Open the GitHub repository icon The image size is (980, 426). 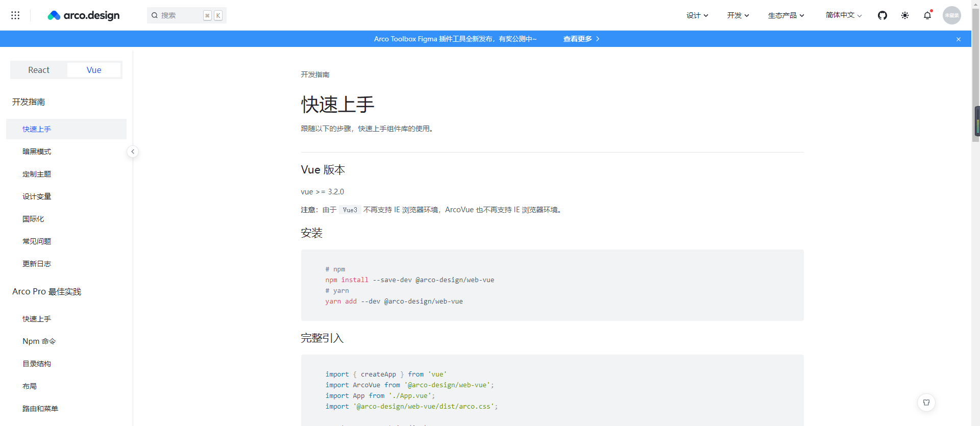point(883,15)
